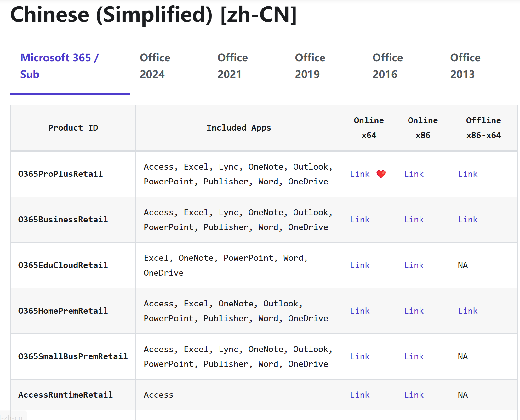520x420 pixels.
Task: Click the O365HomePremRetail product ID cell
Action: pyautogui.click(x=73, y=311)
